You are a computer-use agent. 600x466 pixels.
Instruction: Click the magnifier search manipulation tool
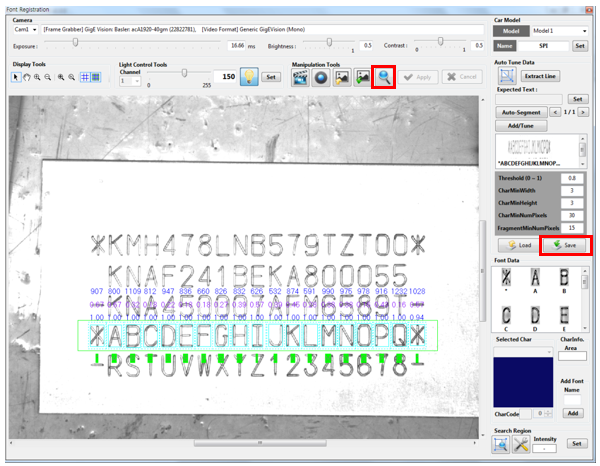tap(384, 77)
